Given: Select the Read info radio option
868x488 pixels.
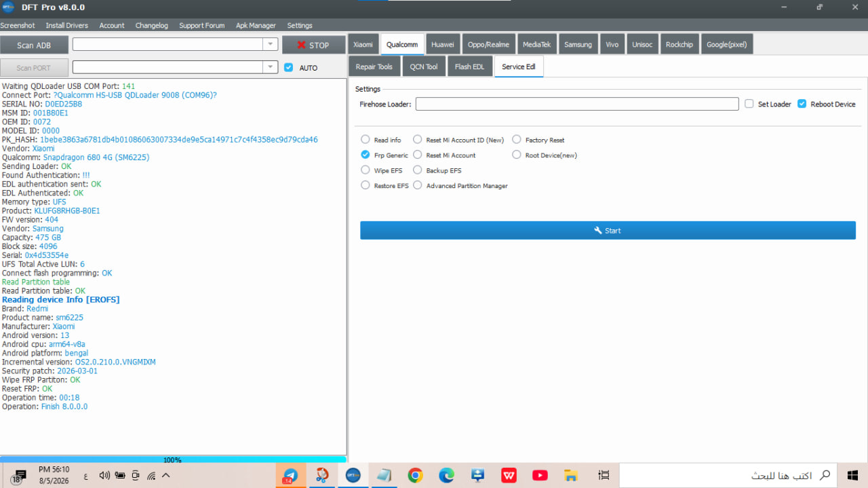Looking at the screenshot, I should click(x=366, y=140).
